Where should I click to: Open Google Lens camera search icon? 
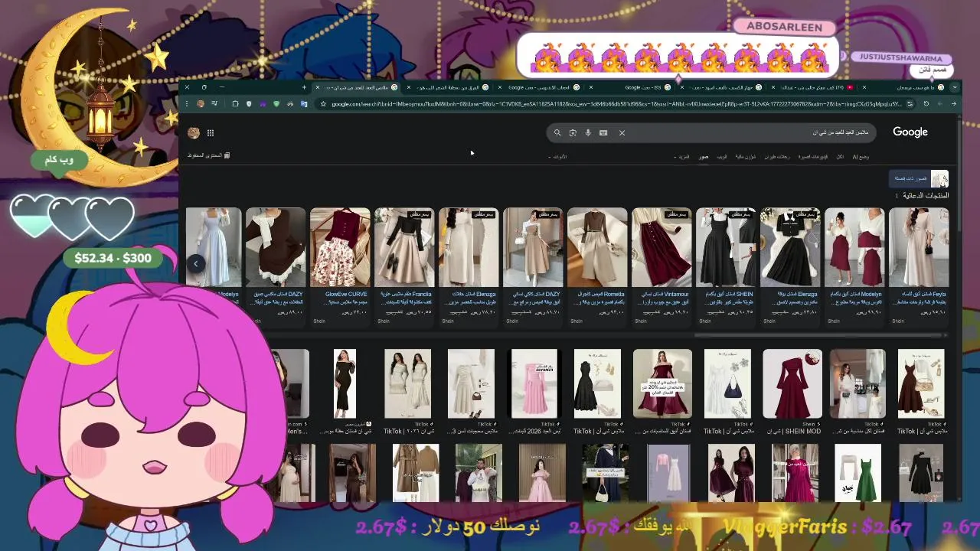573,132
